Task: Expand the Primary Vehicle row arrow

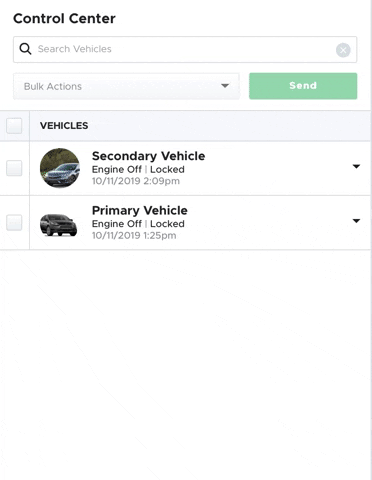Action: pyautogui.click(x=356, y=221)
